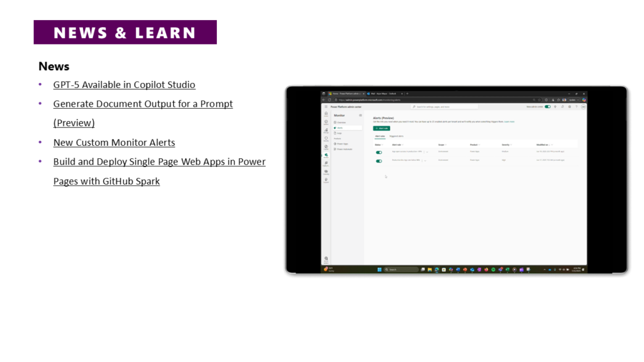Image resolution: width=644 pixels, height=362 pixels.
Task: Click the Learn more link in Alerts description
Action: tap(509, 121)
